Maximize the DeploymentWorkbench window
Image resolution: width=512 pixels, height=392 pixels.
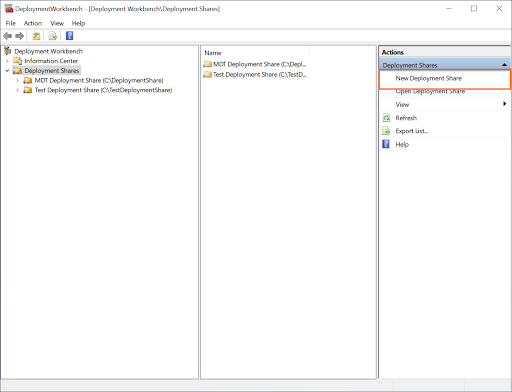tap(474, 8)
